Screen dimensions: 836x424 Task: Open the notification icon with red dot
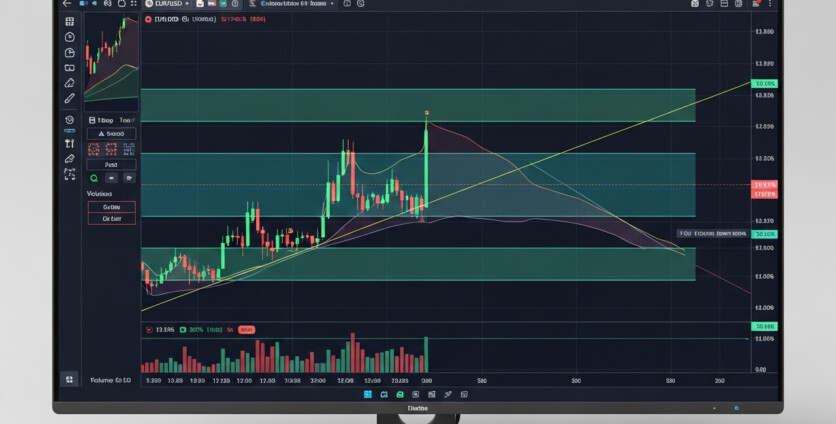pos(755,3)
